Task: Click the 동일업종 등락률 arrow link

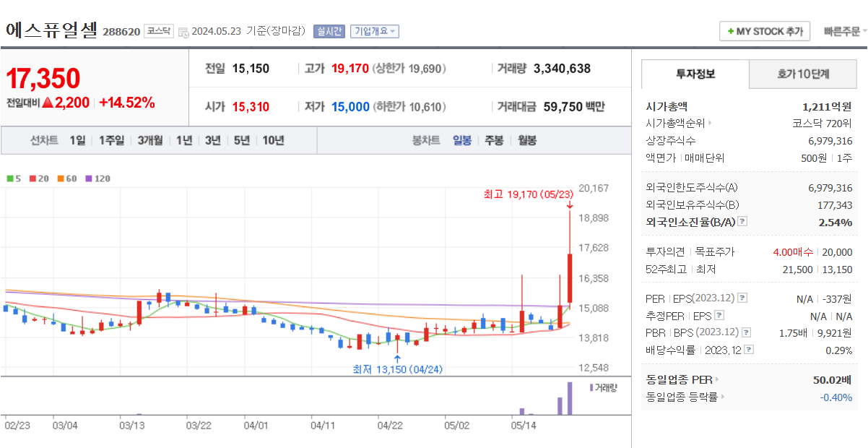Action: 723,397
